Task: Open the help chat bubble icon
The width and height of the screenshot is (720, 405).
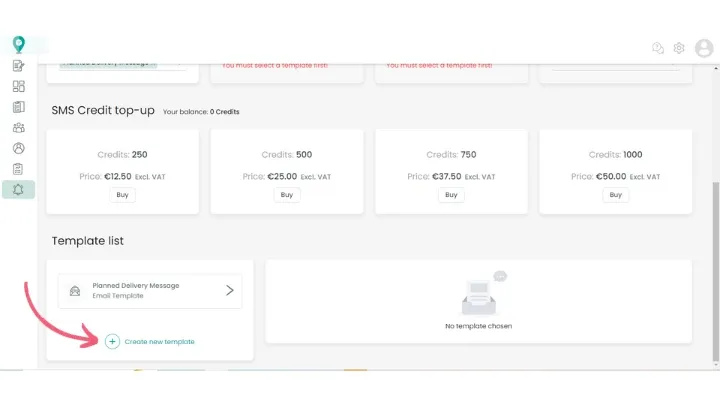Action: [x=657, y=48]
